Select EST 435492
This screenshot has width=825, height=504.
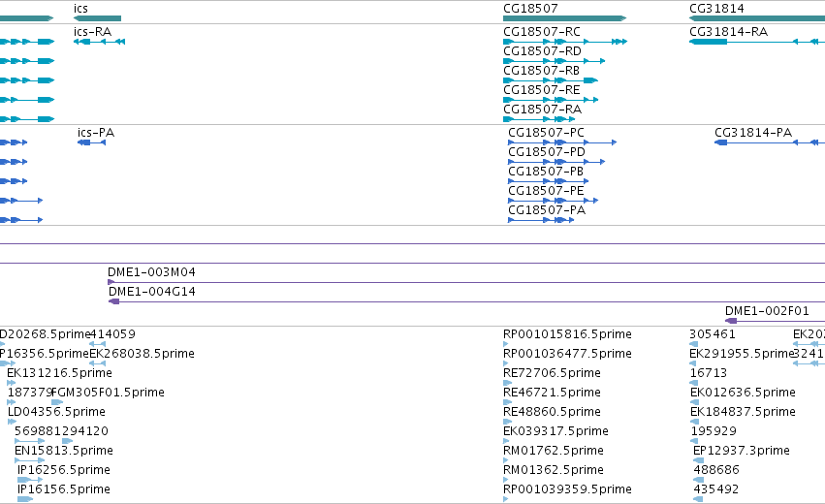tap(716, 489)
